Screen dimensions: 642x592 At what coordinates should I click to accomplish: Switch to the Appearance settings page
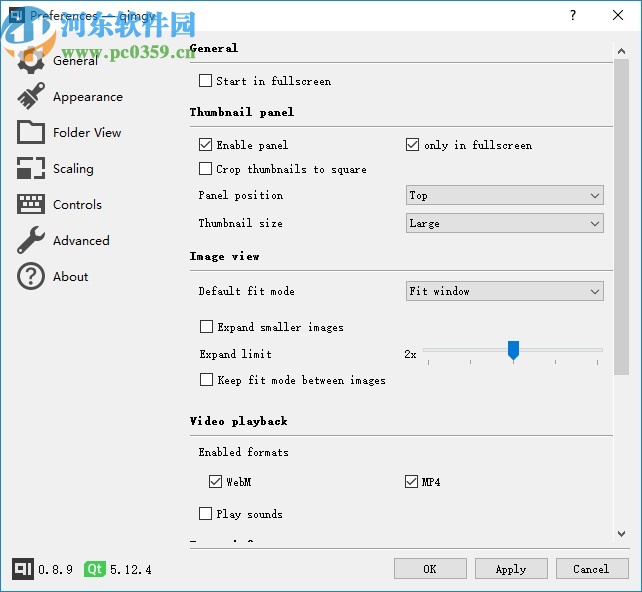(88, 97)
